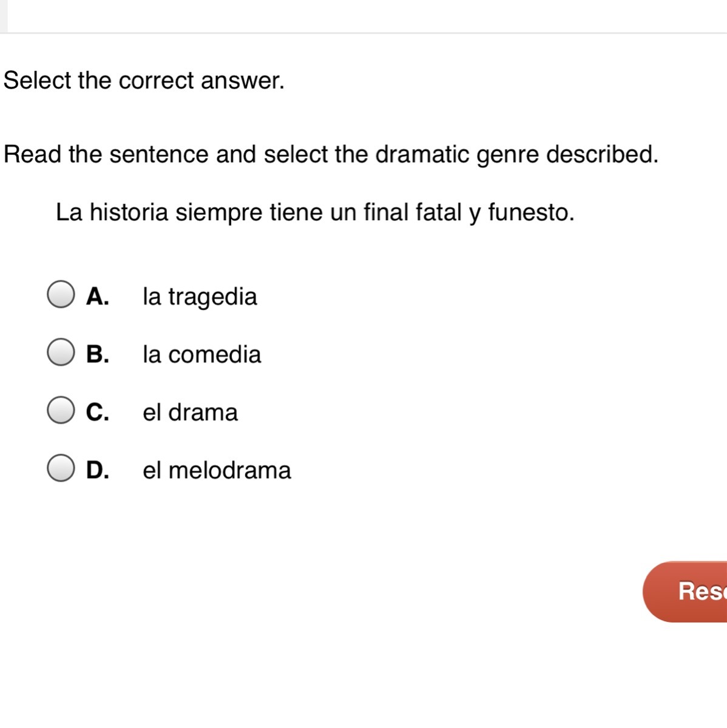
Task: Click the word "funesto" in the Spanish sentence
Action: 529,212
